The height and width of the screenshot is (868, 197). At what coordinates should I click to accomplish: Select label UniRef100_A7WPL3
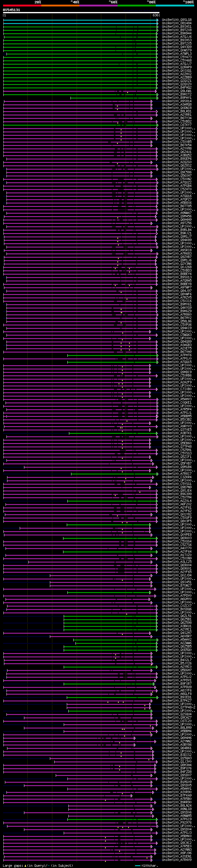(177, 54)
